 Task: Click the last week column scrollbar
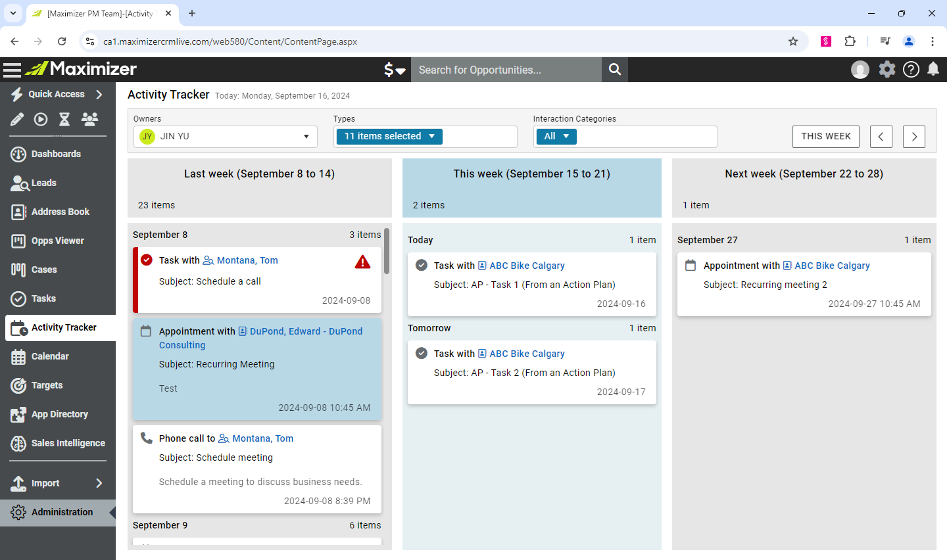[x=387, y=251]
